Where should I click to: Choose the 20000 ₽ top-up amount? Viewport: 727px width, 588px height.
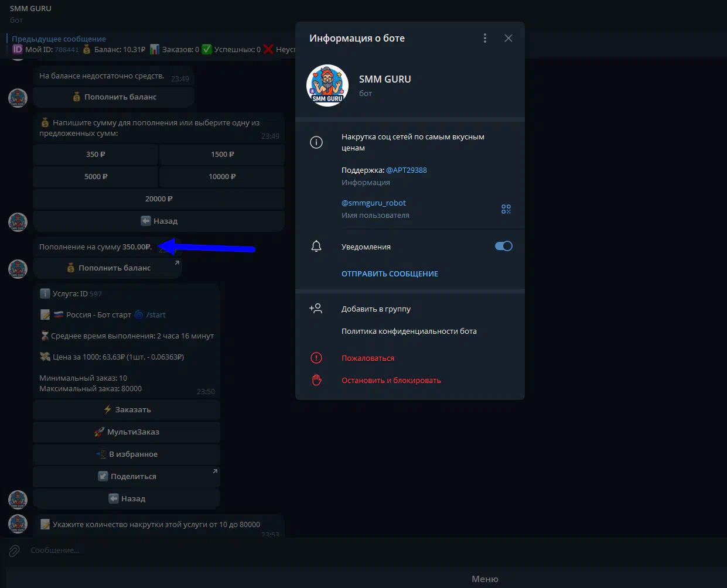point(159,199)
